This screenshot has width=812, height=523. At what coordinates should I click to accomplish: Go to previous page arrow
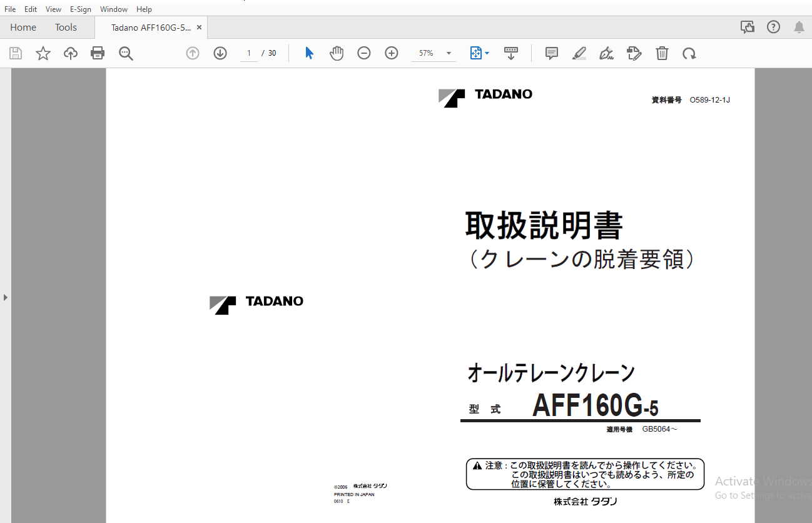(x=193, y=53)
